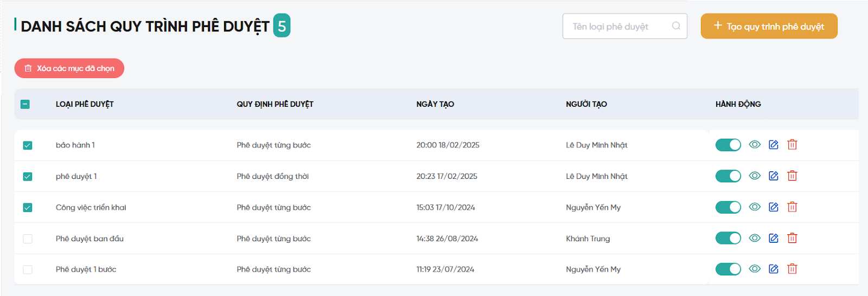
Task: Toggle the header select-all checkbox
Action: (x=25, y=104)
